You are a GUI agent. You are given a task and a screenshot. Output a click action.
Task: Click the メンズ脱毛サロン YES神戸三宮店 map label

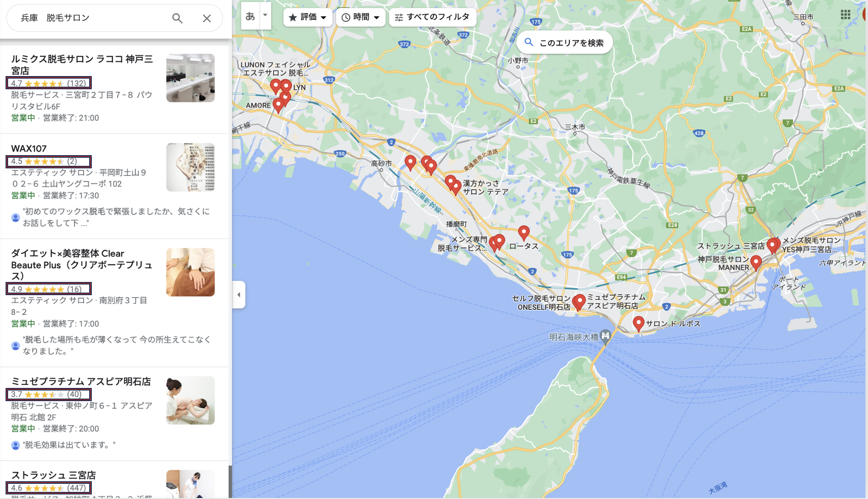pos(811,245)
